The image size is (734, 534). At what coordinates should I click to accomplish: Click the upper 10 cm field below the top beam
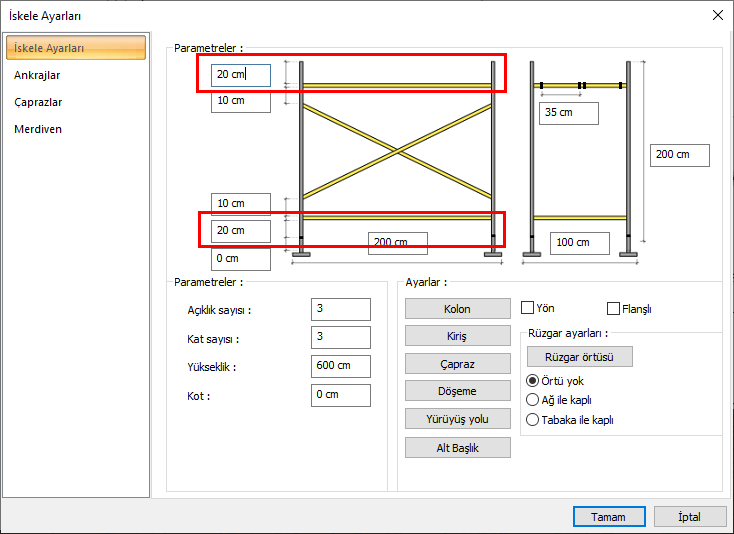pyautogui.click(x=241, y=101)
